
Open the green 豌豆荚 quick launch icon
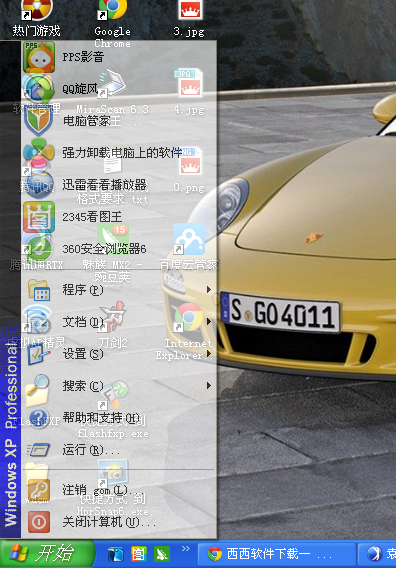pyautogui.click(x=162, y=554)
